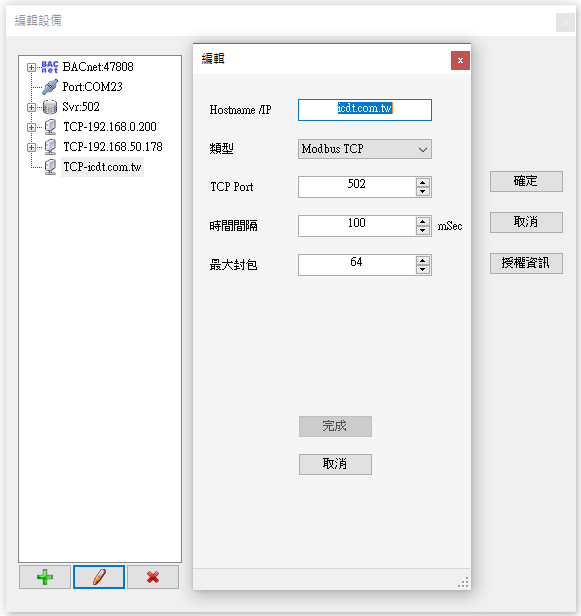The height and width of the screenshot is (616, 581).
Task: Click the red X delete device icon
Action: click(153, 577)
